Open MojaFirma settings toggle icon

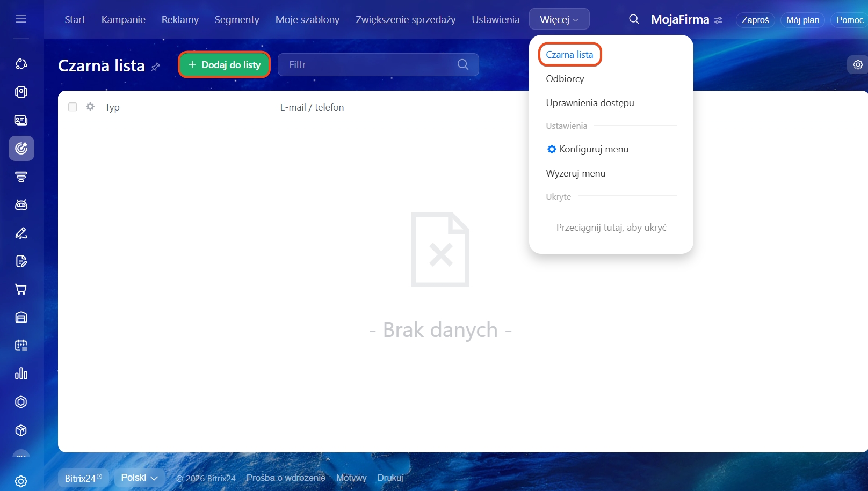719,20
